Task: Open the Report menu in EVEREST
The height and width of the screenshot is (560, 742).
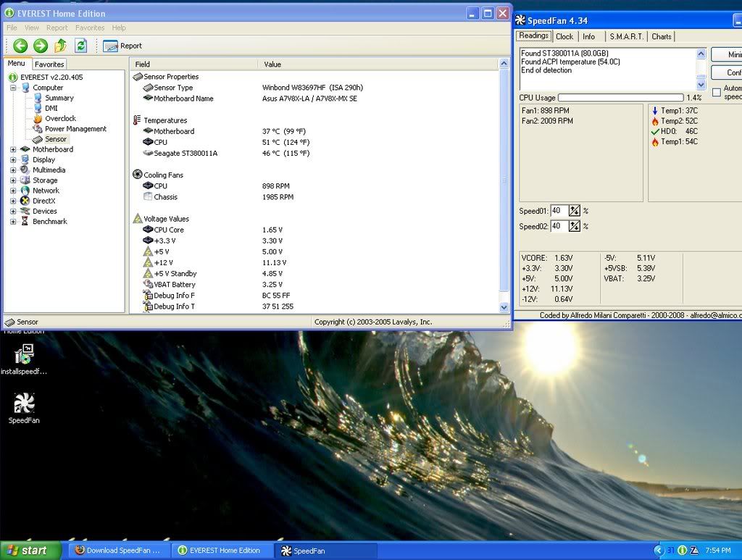Action: tap(57, 28)
